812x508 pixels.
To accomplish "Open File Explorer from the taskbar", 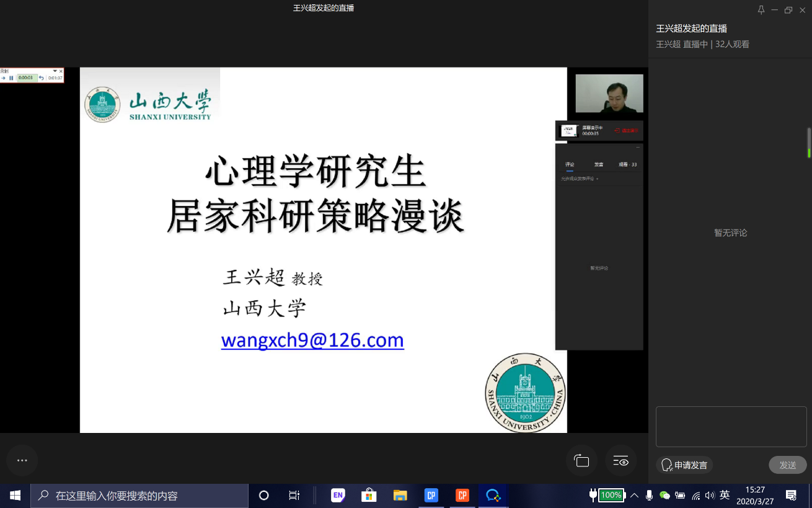I will pyautogui.click(x=400, y=495).
